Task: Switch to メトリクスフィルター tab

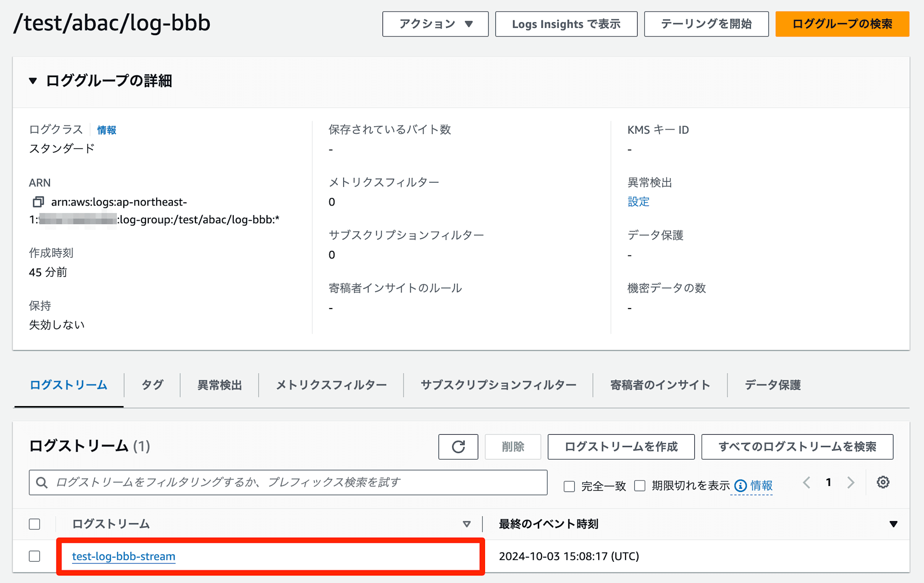Action: tap(331, 385)
